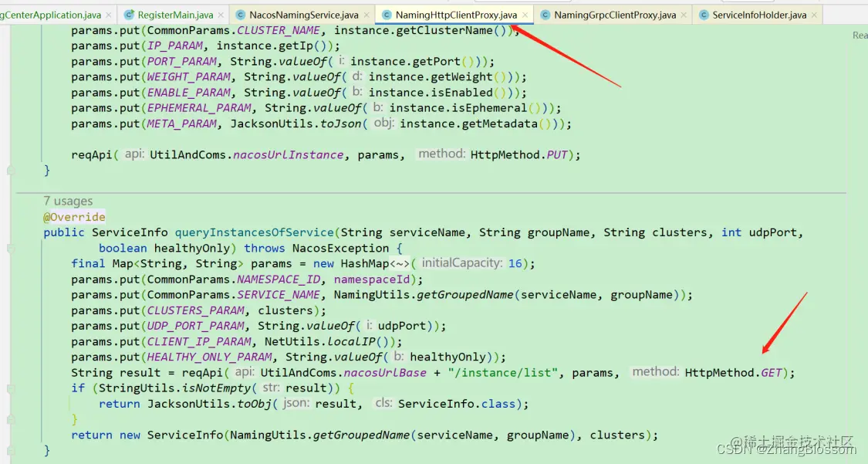
Task: Click HttpMethod.PUT in the reqApi call
Action: pos(519,155)
